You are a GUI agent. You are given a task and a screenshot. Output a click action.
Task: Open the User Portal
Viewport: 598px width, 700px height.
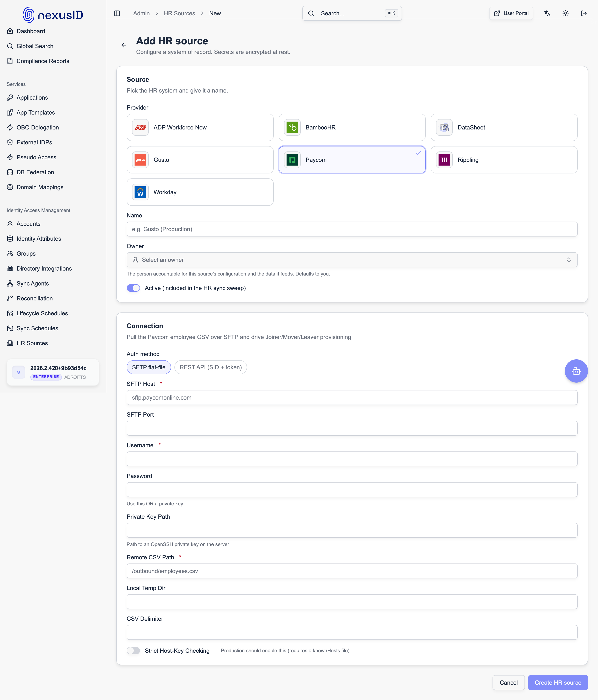511,13
